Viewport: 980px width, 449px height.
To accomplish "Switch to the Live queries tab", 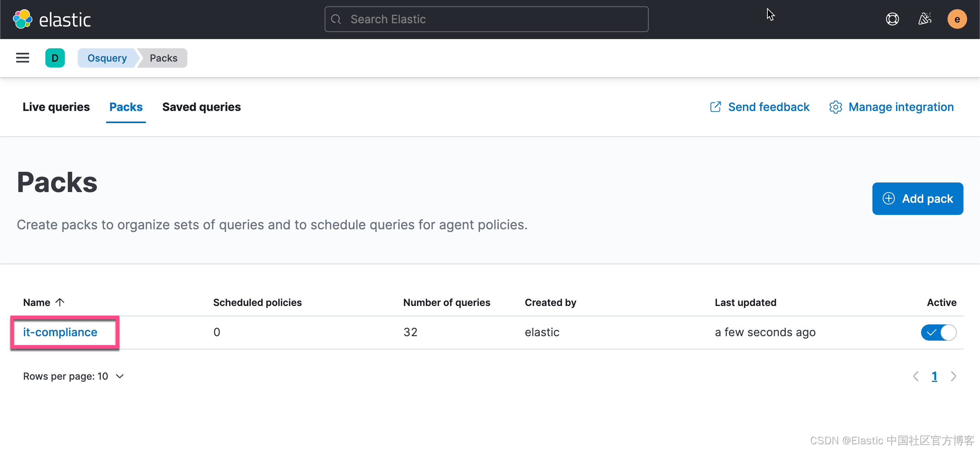I will point(56,107).
